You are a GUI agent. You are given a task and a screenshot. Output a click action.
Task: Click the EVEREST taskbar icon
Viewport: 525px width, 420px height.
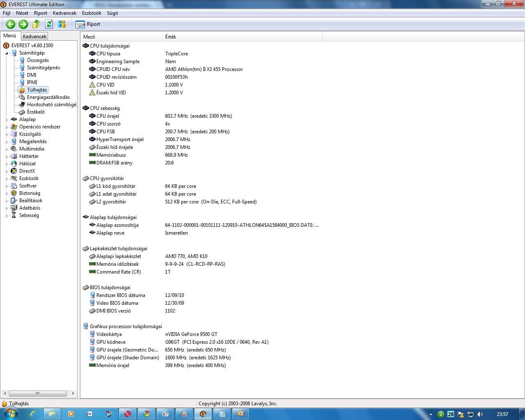coord(203,414)
